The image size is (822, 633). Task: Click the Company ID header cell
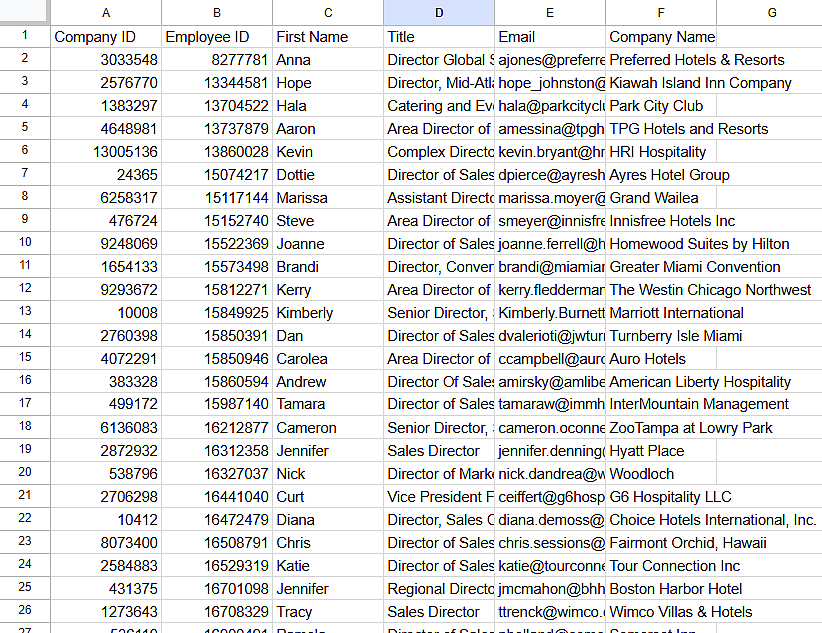105,36
